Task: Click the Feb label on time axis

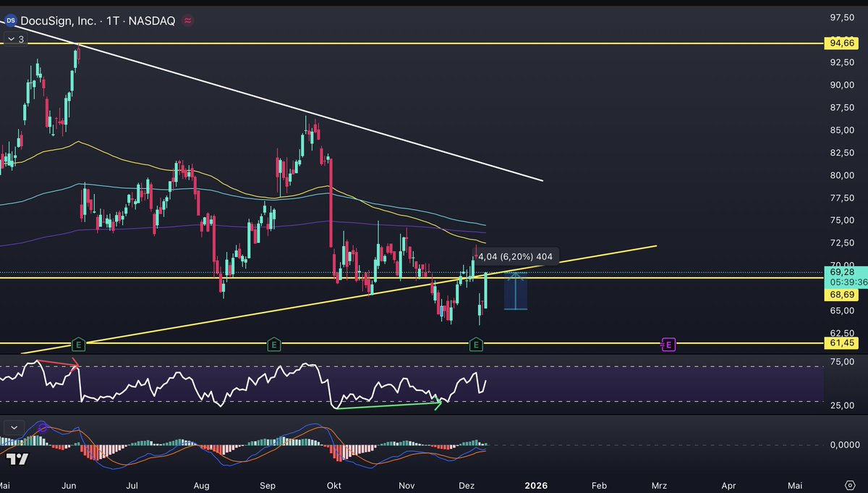Action: [x=599, y=484]
